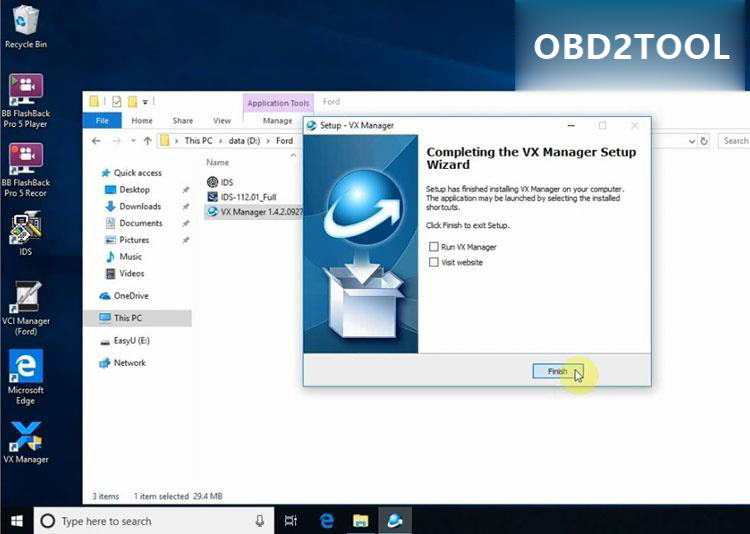
Task: Select the Application Tools tab
Action: pyautogui.click(x=278, y=103)
